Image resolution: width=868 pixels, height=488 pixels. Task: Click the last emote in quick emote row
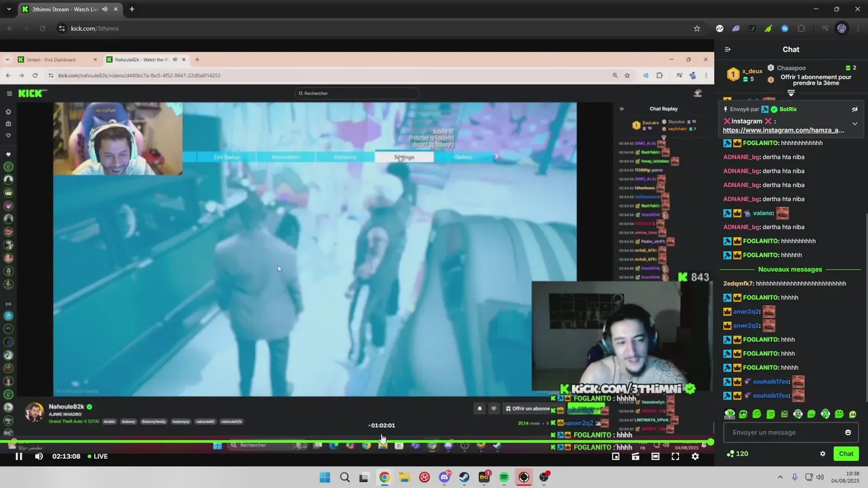point(852,413)
